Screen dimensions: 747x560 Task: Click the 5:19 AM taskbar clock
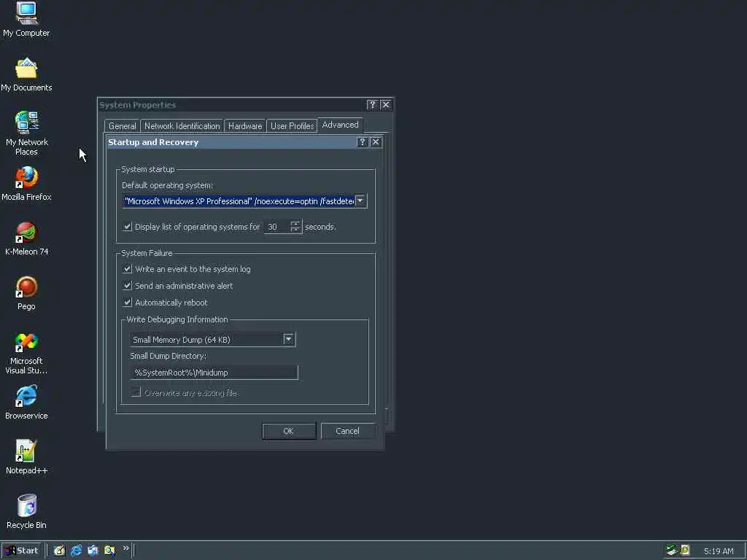click(x=719, y=551)
